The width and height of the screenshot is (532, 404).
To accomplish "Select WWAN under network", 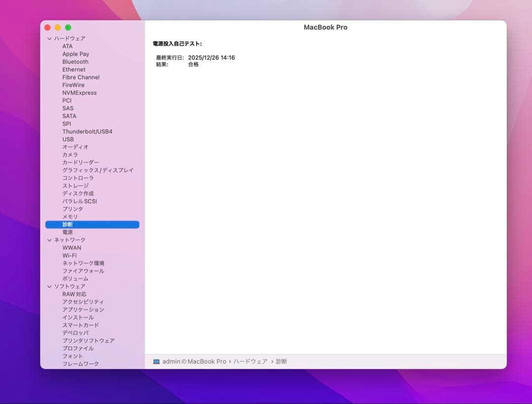I will (71, 248).
